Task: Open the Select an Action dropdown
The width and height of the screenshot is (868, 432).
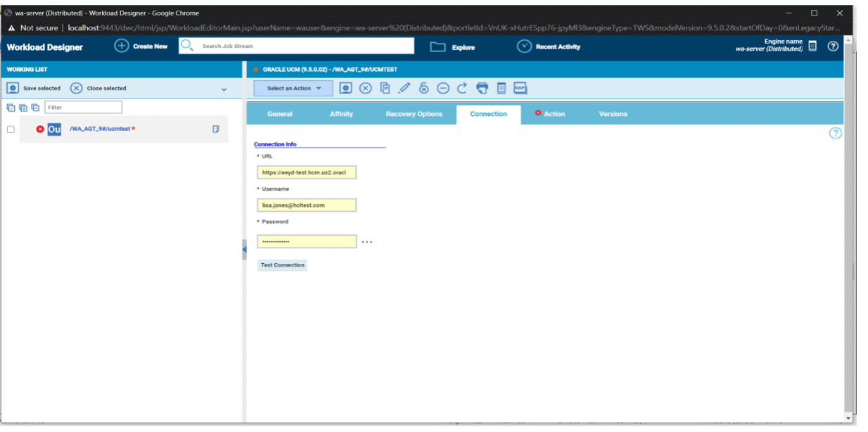Action: pyautogui.click(x=291, y=88)
